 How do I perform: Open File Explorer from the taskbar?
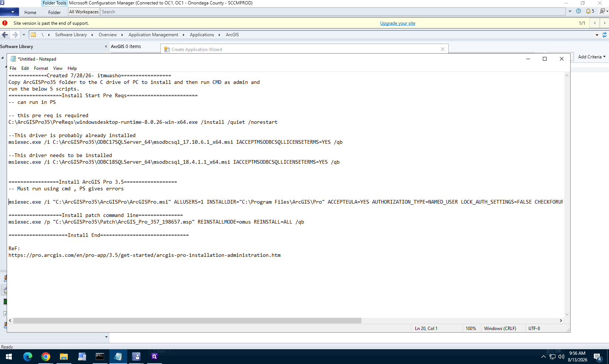[x=64, y=357]
